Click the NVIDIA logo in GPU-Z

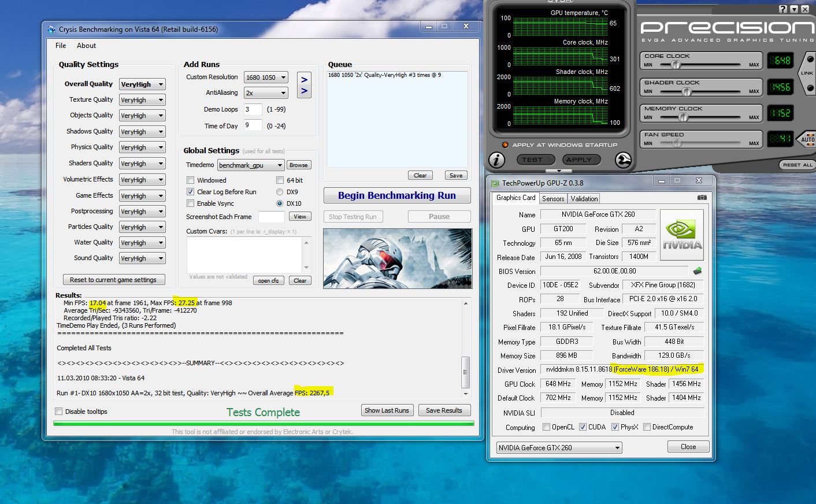(x=682, y=234)
